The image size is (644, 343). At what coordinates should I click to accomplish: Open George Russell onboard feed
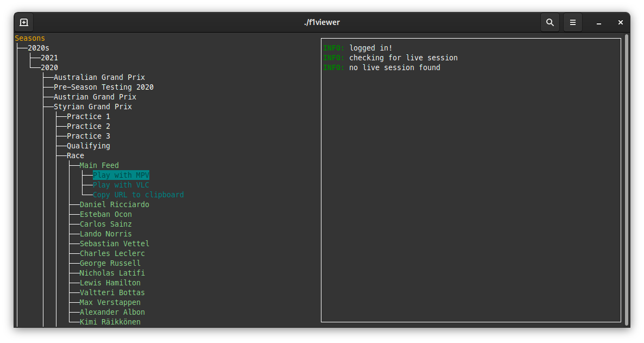(110, 263)
